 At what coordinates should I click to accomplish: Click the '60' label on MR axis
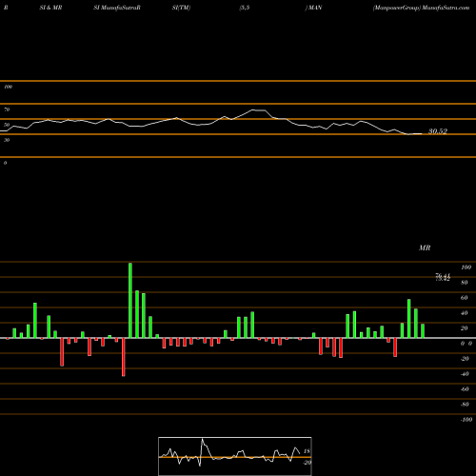coord(465,298)
